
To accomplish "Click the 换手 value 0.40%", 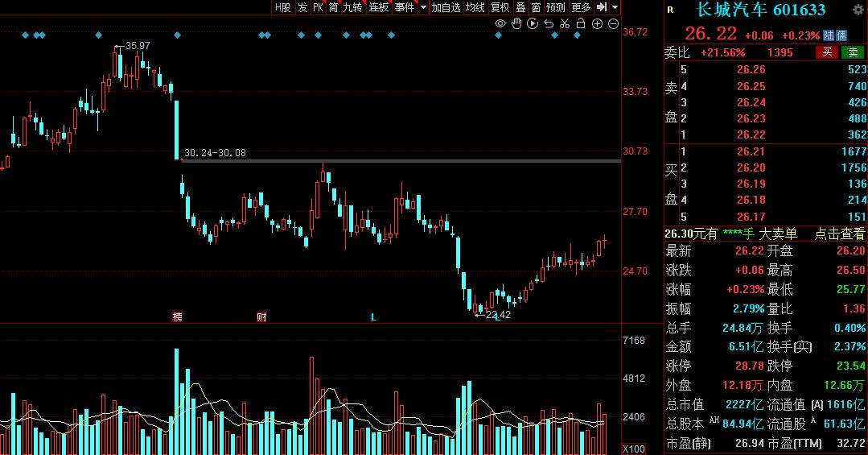I will coord(849,328).
